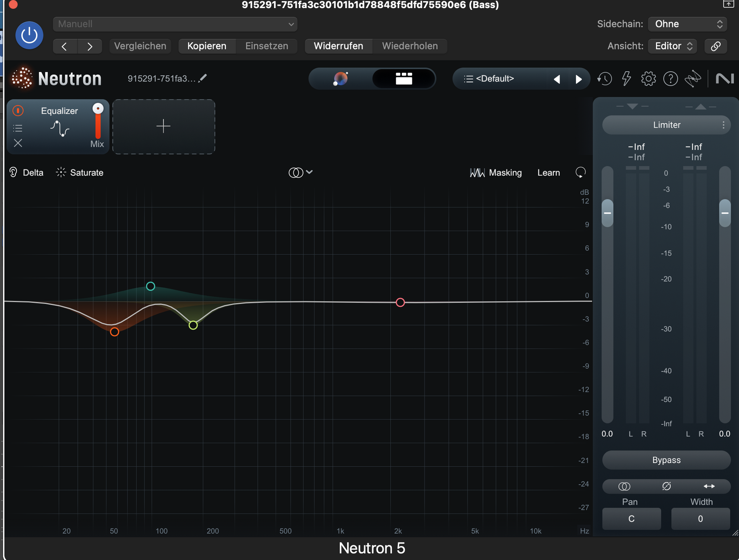This screenshot has height=560, width=739.
Task: Click the reset loop icon beside Learn
Action: click(x=580, y=172)
